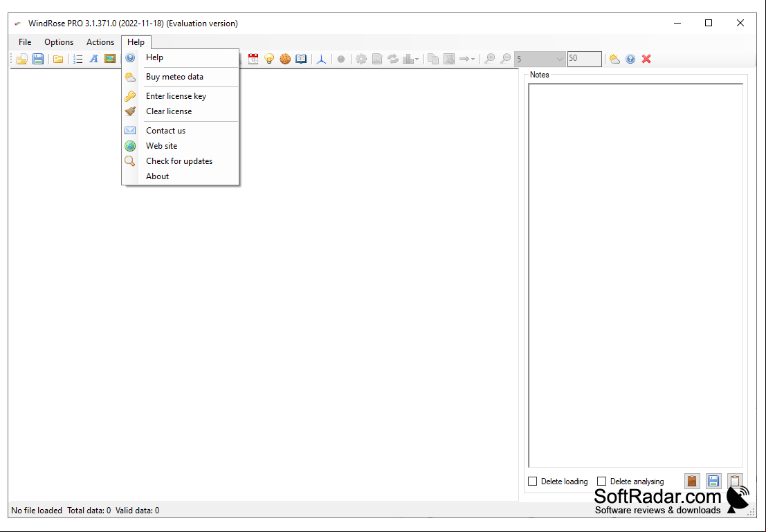
Task: Click the red calendar icon in toolbar
Action: [x=253, y=59]
